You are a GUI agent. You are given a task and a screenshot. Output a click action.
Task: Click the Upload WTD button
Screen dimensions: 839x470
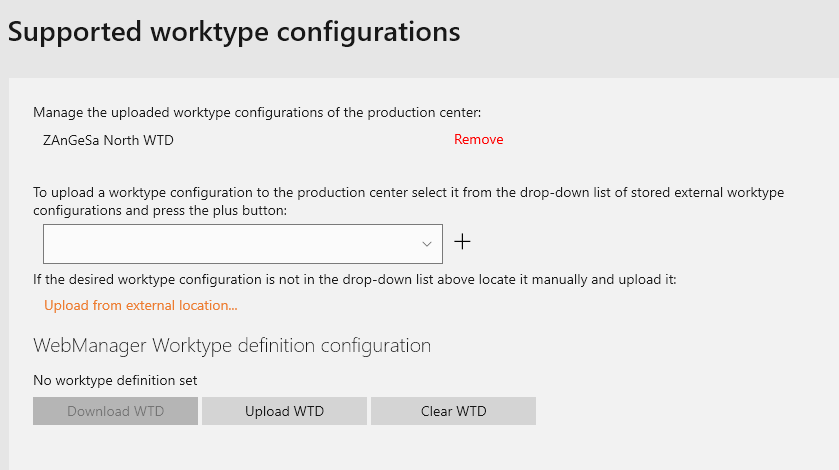pos(285,411)
